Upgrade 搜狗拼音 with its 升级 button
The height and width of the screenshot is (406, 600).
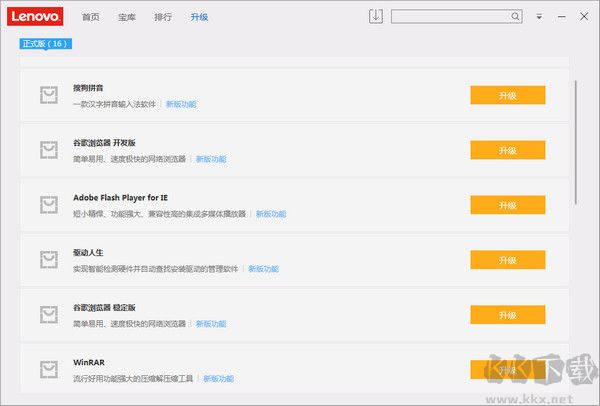point(507,95)
